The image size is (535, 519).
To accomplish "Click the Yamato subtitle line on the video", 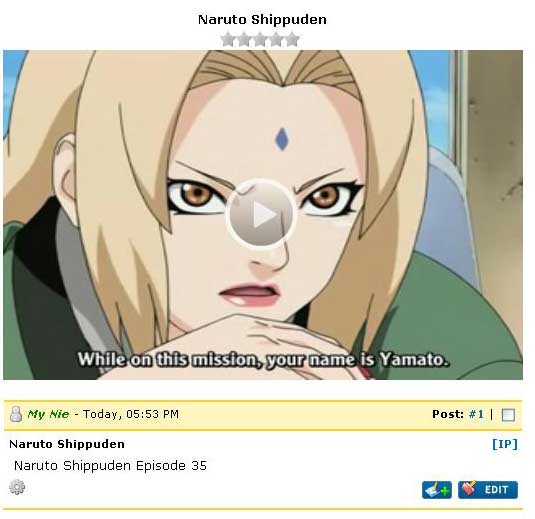I will [263, 360].
